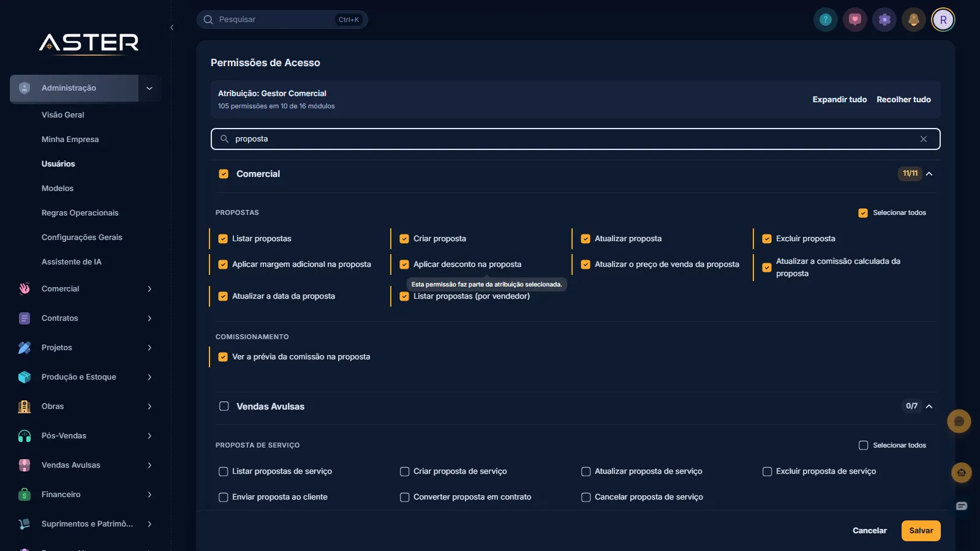Open the notifications bell
The image size is (980, 551).
tap(914, 20)
